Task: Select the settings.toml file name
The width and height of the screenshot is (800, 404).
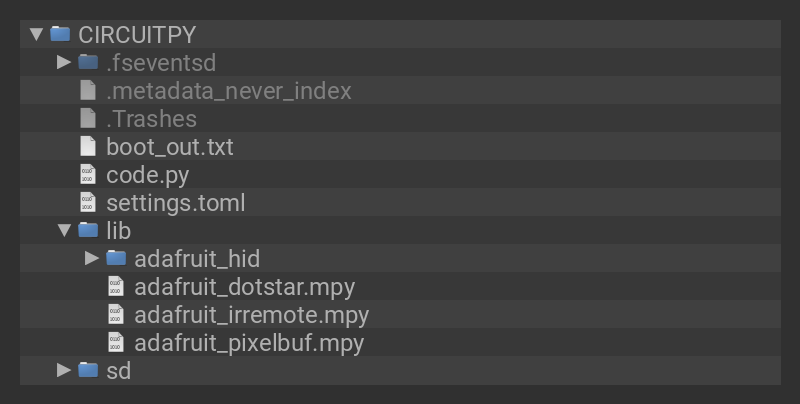Action: (175, 202)
